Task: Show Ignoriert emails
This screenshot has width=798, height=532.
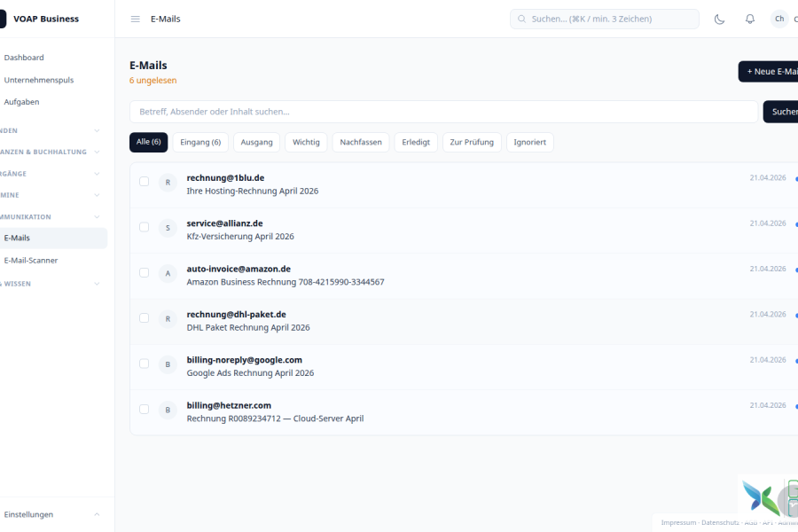Action: (x=530, y=142)
